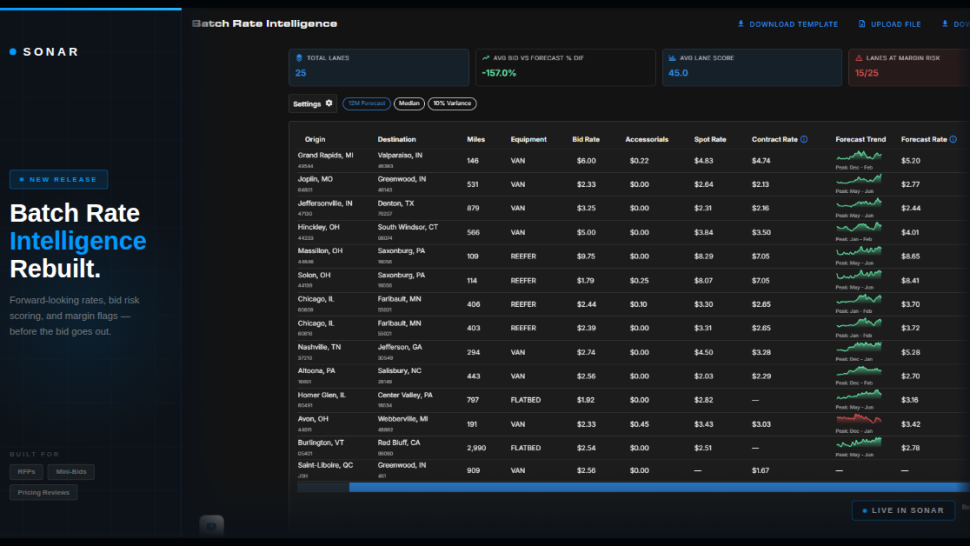Viewport: 970px width, 546px height.
Task: Click the $8.65 forecast rate cell
Action: [910, 256]
